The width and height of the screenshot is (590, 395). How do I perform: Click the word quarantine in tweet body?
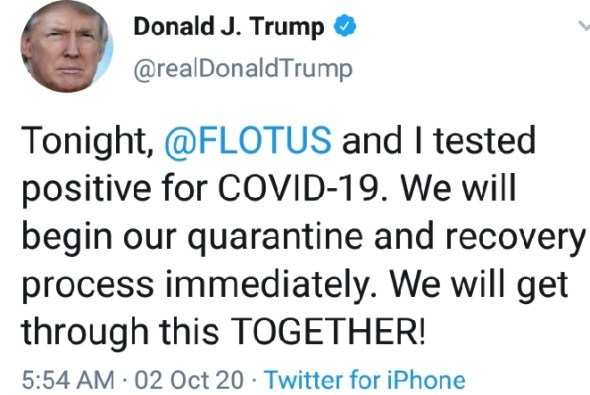tap(275, 238)
